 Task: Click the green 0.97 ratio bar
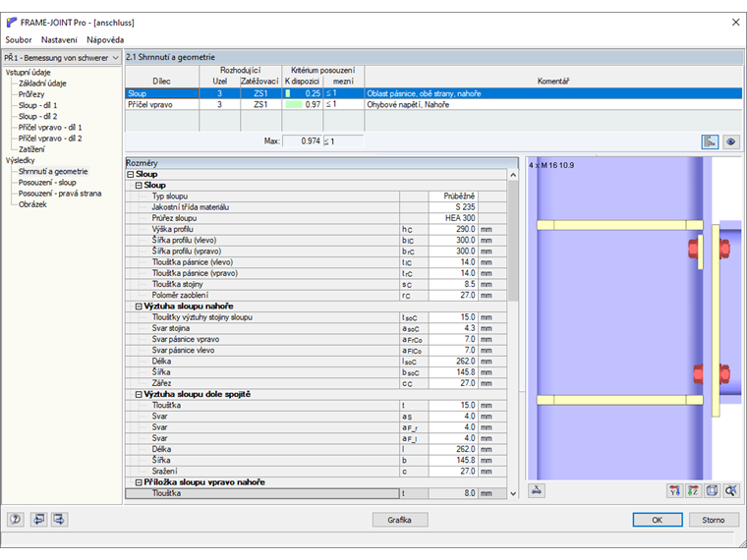tap(294, 104)
